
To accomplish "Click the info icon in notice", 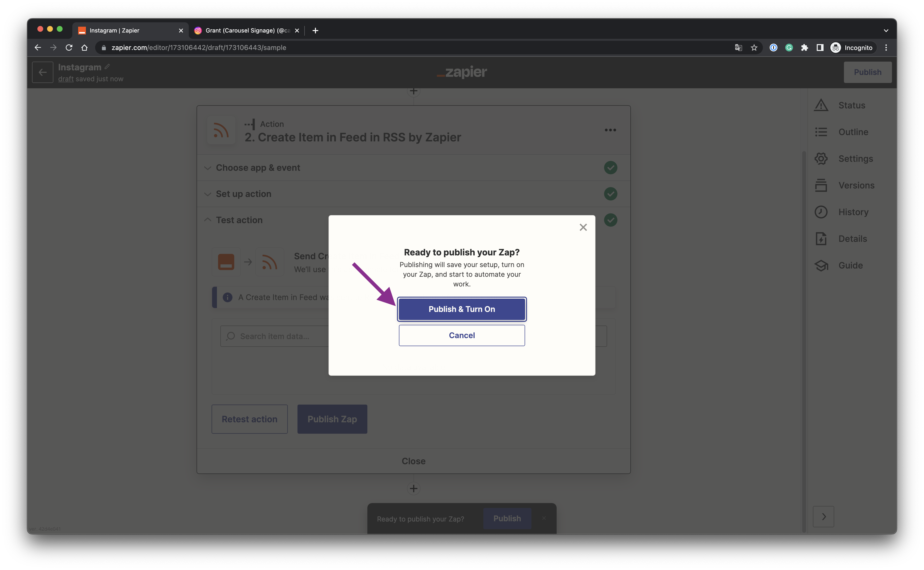I will [x=227, y=297].
